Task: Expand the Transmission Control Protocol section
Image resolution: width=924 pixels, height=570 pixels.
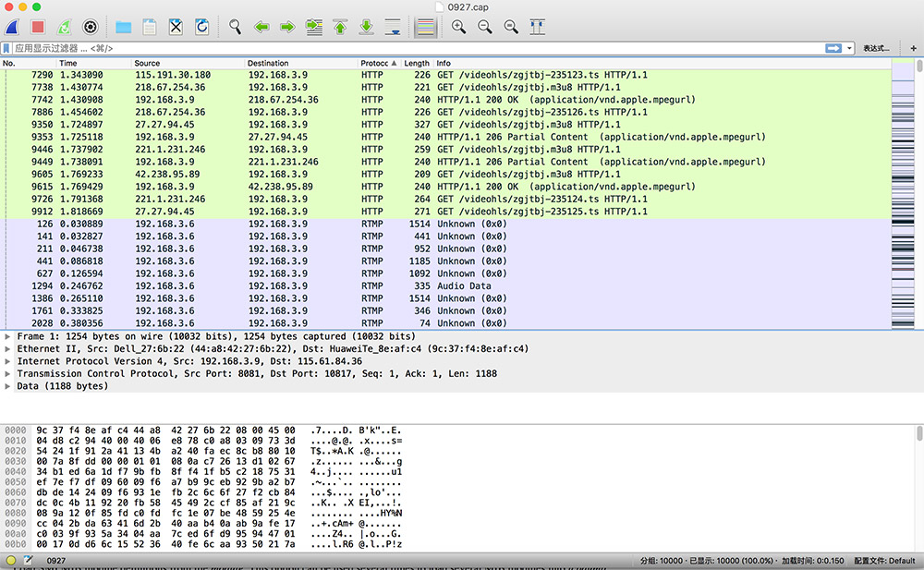Action: click(x=7, y=374)
